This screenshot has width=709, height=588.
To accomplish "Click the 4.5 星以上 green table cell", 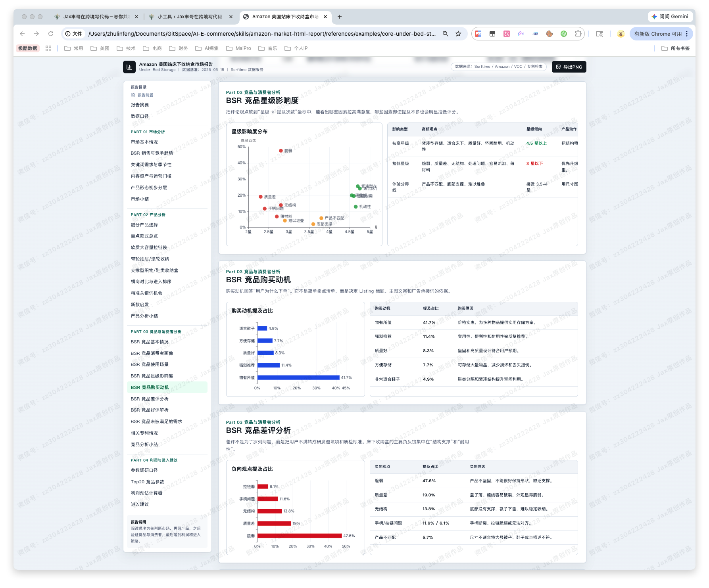I will [536, 144].
